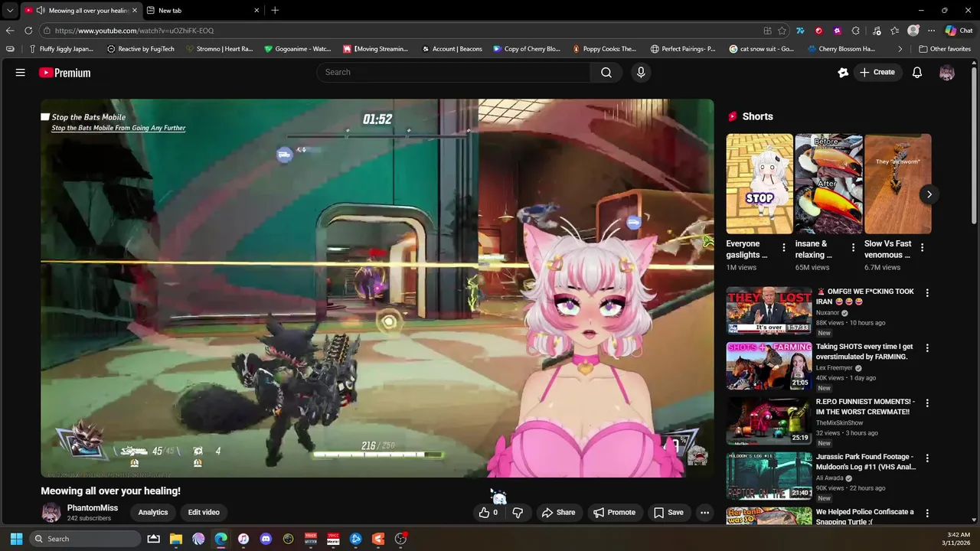Click the YouTube search input field
Viewport: 980px width, 551px height.
453,73
